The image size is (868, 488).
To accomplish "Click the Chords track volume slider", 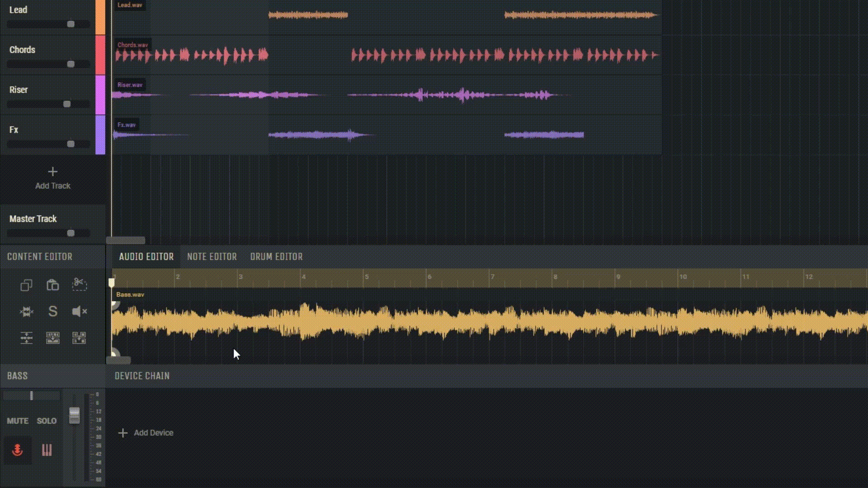I will [48, 64].
